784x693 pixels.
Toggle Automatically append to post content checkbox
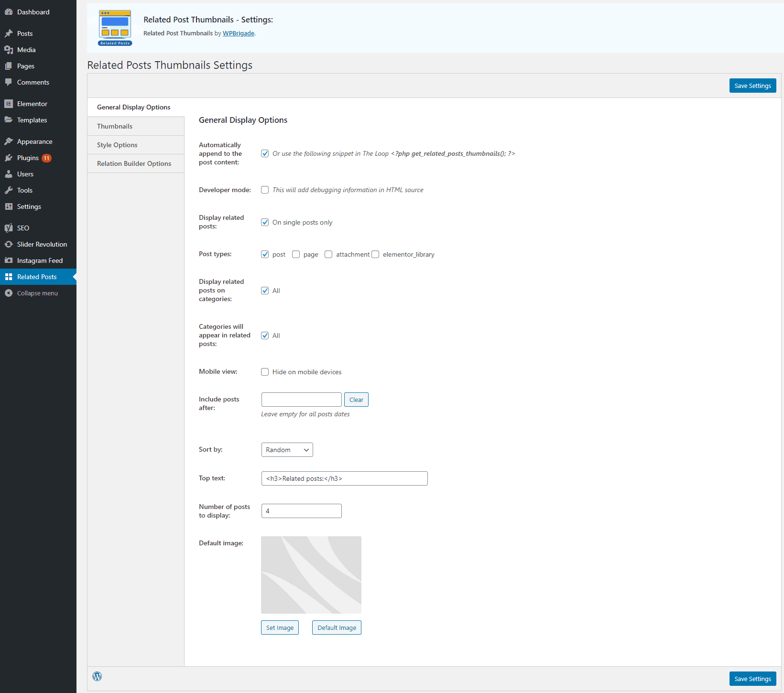[x=265, y=153]
